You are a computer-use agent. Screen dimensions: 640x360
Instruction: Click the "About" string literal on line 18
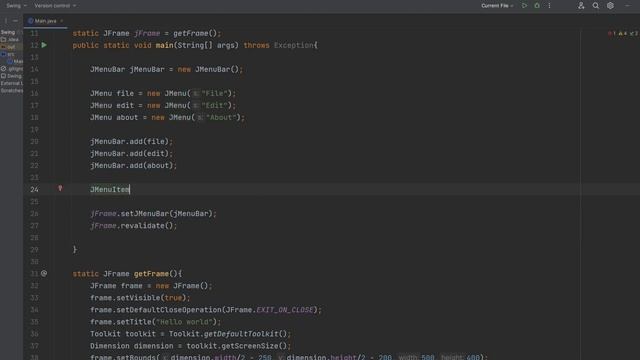tap(221, 118)
